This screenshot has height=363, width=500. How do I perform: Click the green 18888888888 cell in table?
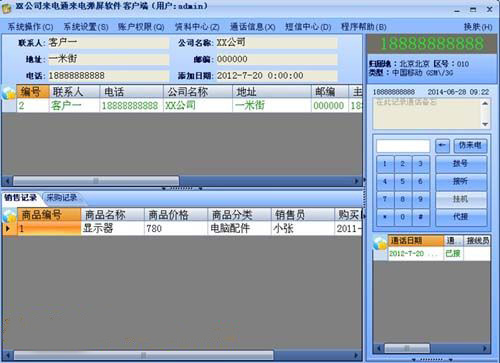click(131, 106)
